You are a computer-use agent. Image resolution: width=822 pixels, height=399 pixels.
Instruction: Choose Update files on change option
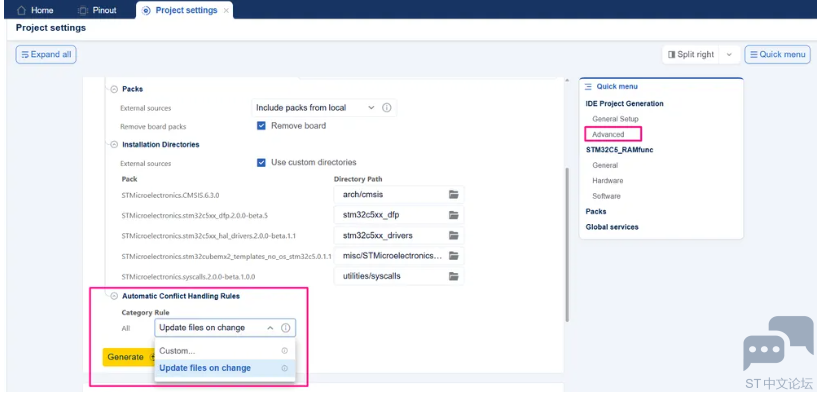tap(225, 368)
